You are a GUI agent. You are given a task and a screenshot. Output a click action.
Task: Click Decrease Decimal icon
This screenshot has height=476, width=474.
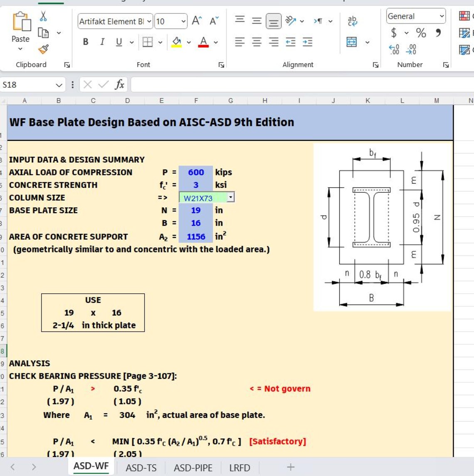(411, 49)
